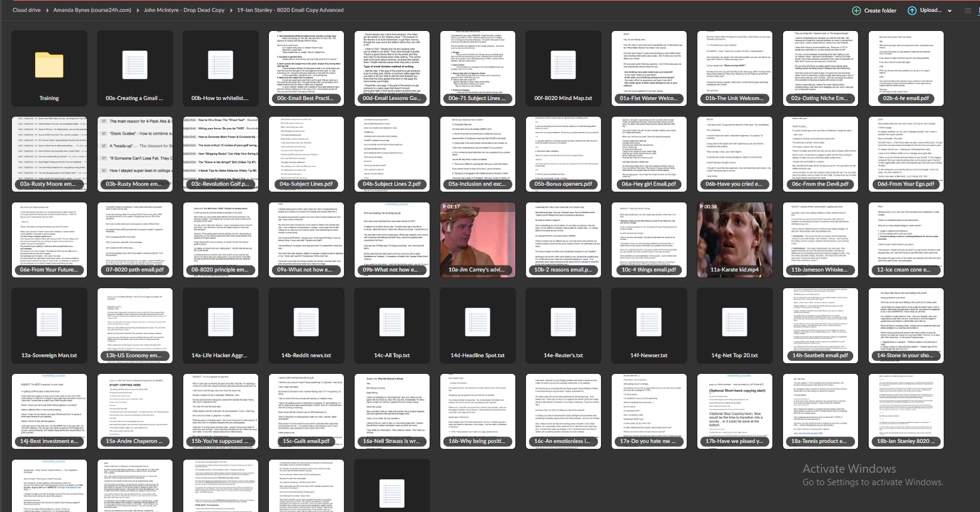Open the 14e-Reuter's.txt file icon

coord(563,321)
